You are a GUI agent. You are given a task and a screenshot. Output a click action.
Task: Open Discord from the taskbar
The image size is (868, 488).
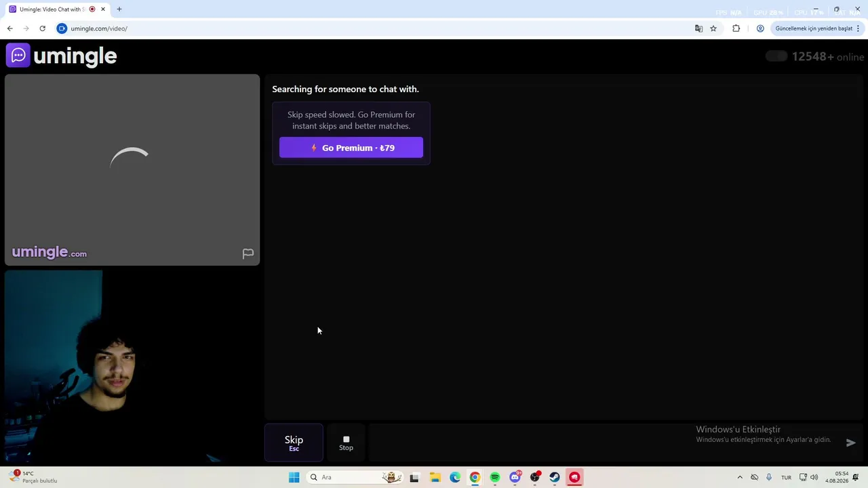coord(515,477)
